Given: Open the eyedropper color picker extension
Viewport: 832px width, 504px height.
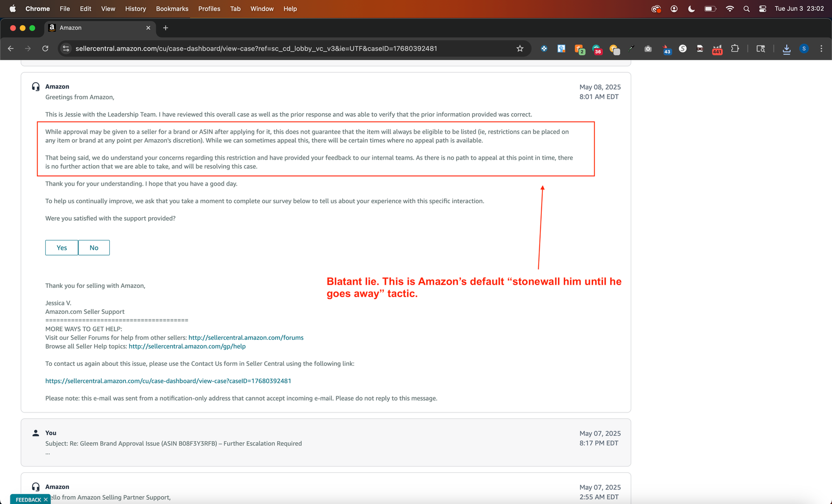Looking at the screenshot, I should (631, 48).
